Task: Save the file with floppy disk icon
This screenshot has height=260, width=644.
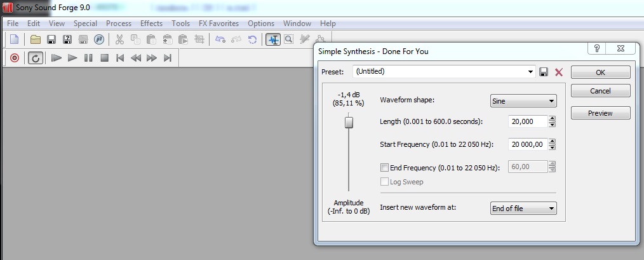Action: point(51,39)
